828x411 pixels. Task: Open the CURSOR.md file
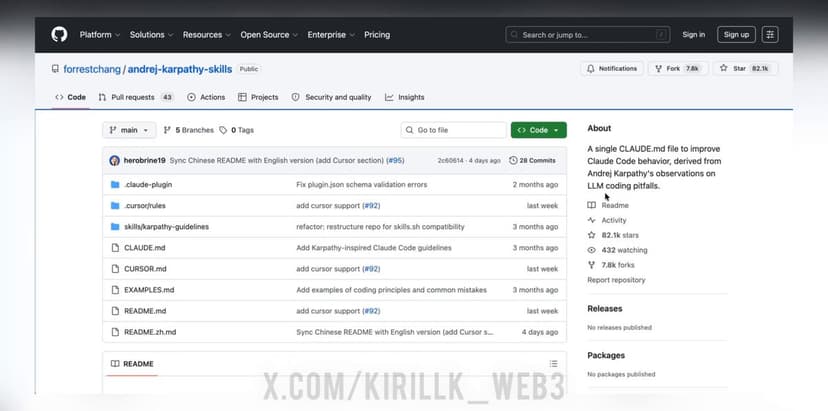(145, 269)
